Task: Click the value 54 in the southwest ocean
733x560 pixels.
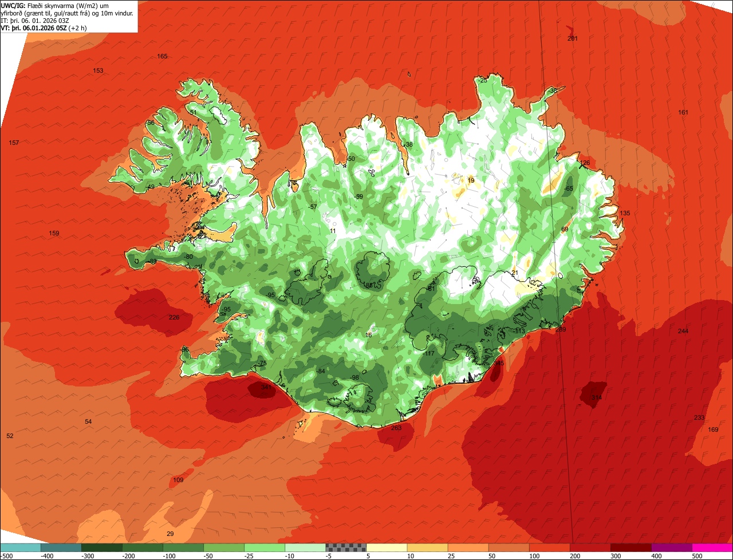Action: (88, 422)
